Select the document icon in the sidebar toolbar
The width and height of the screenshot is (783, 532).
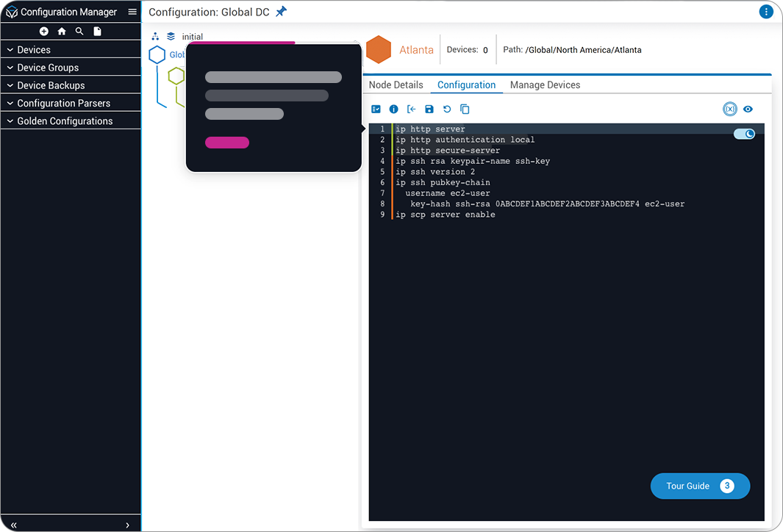[97, 31]
